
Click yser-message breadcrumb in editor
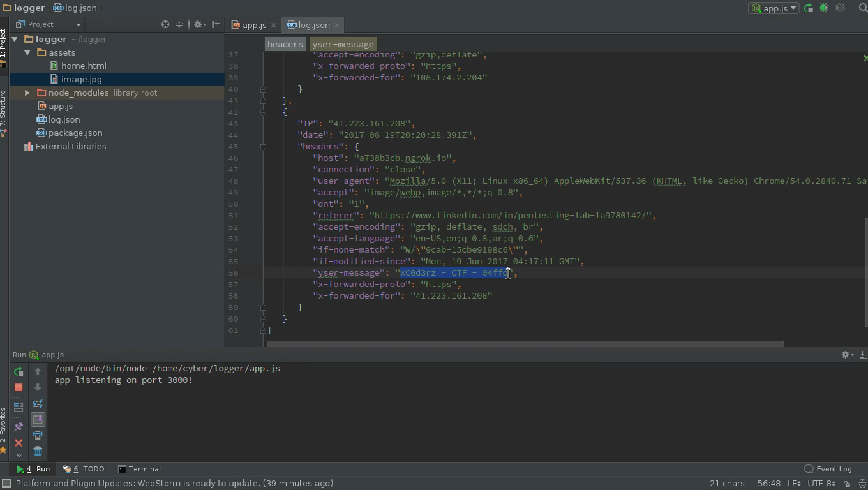343,44
